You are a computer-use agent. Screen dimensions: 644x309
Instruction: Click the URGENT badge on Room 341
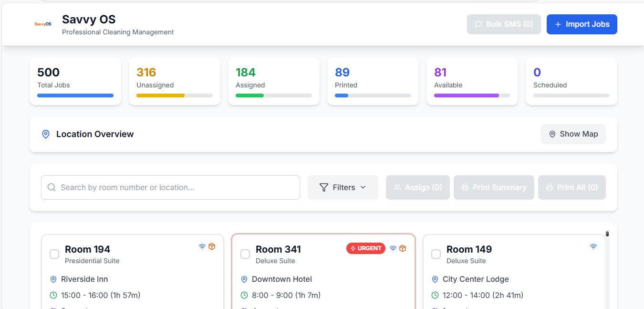point(366,248)
